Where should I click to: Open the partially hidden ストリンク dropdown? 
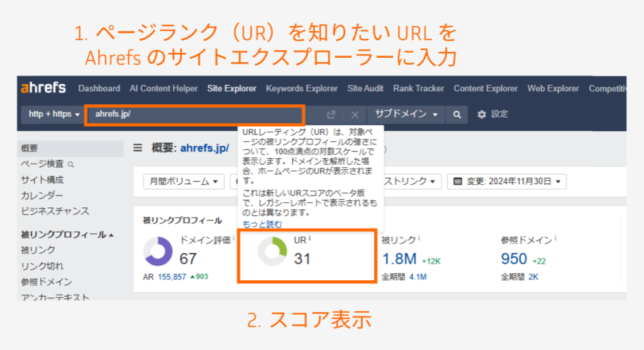(412, 182)
